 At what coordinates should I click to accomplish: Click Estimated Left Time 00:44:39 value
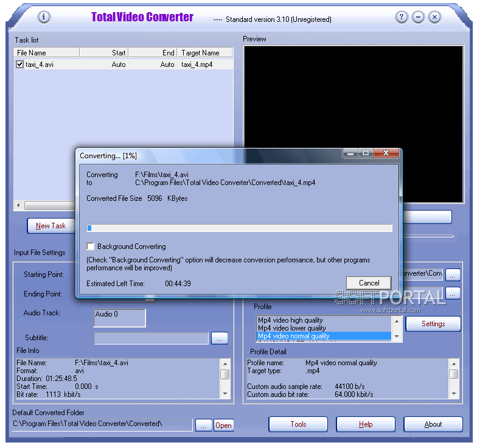[x=178, y=284]
